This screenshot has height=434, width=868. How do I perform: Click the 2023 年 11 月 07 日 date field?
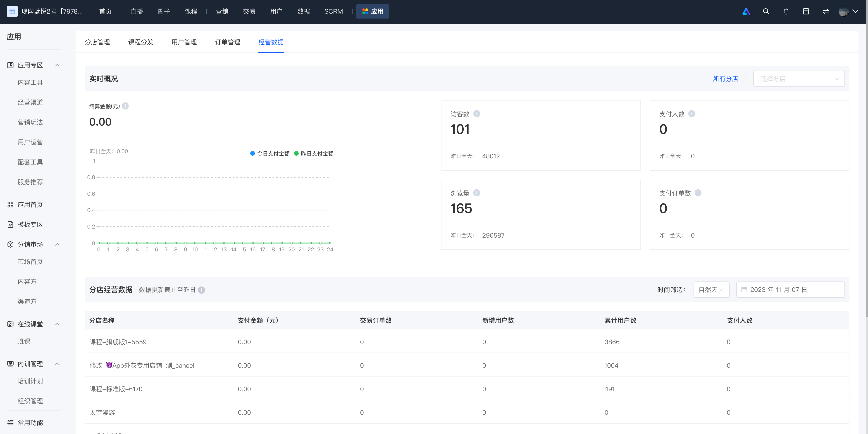(x=790, y=290)
